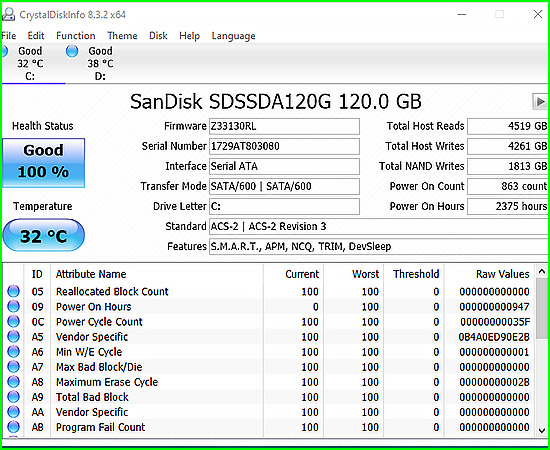Click the scroll up arrow of attribute list

tap(542, 271)
